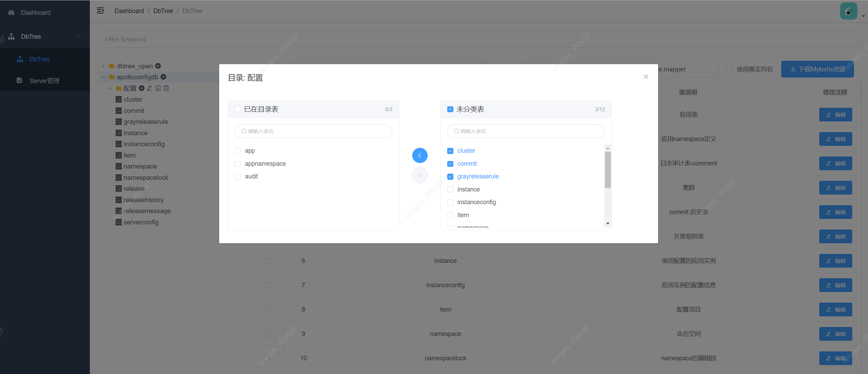Check the instanceconfig checkbox in 未分类表
The height and width of the screenshot is (374, 868).
tap(450, 202)
